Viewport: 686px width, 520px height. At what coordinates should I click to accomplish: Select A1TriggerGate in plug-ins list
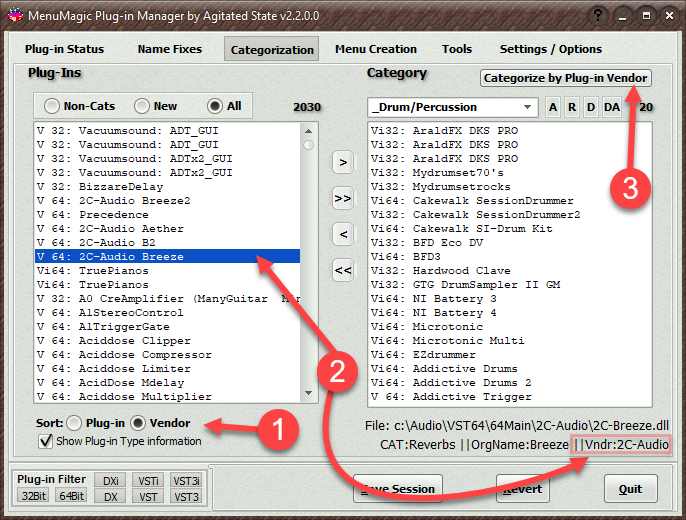pos(168,327)
